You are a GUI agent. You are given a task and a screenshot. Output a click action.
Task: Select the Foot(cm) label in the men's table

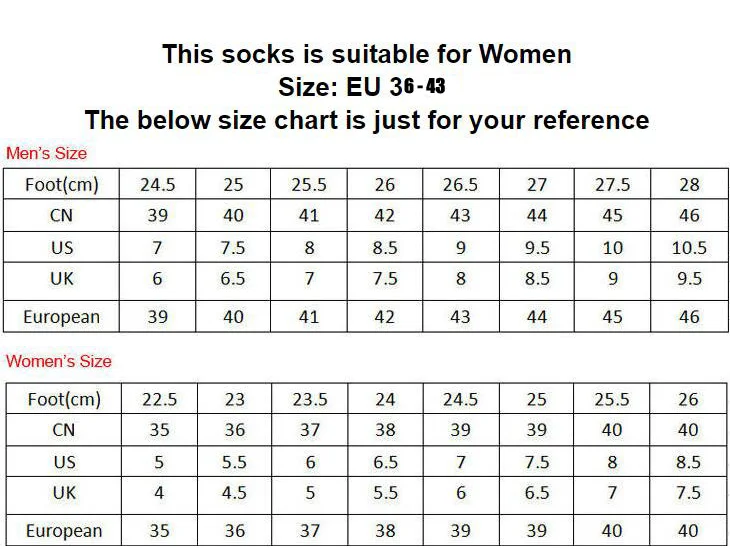(63, 185)
